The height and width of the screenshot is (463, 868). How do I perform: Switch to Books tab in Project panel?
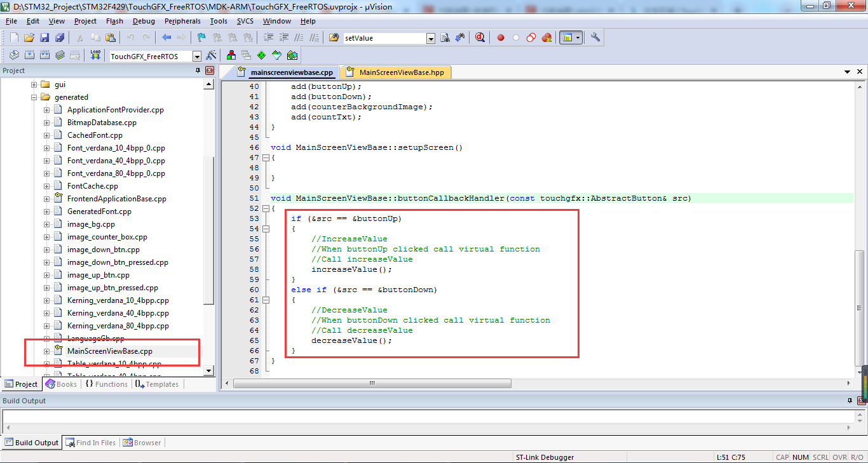(62, 384)
